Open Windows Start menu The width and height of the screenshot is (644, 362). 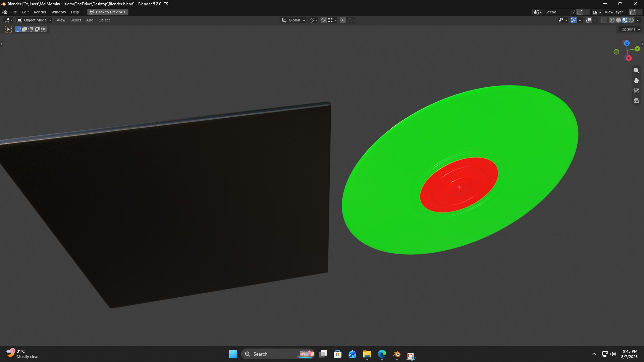tap(233, 354)
